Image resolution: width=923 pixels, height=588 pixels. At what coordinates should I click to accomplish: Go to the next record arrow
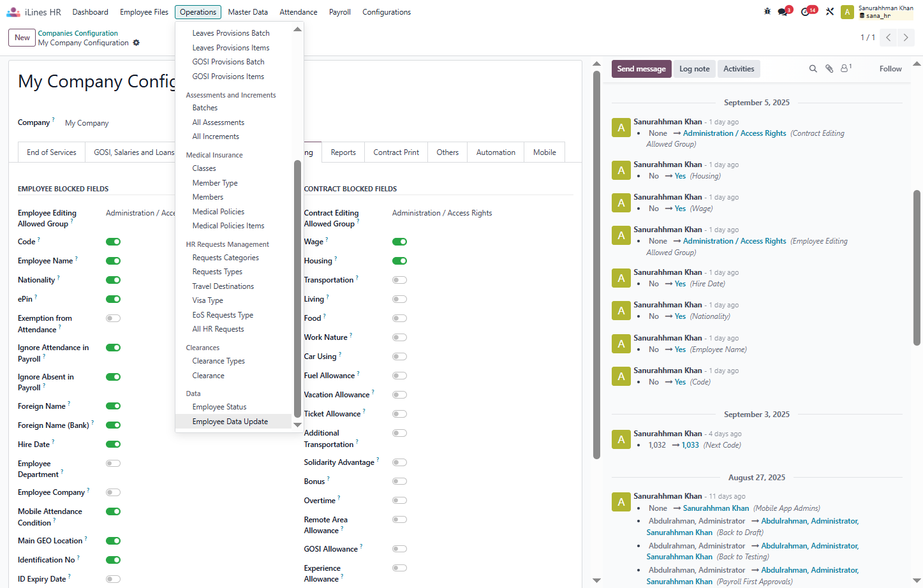(x=906, y=38)
